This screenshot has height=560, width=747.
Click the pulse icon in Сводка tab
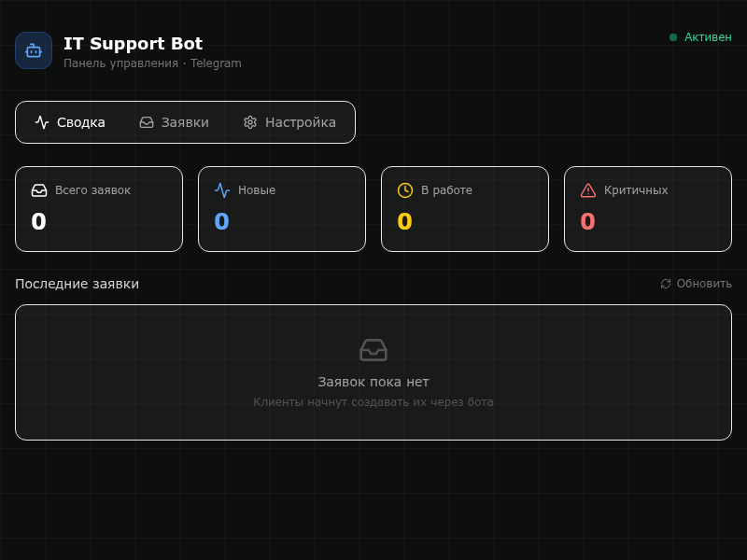[42, 122]
